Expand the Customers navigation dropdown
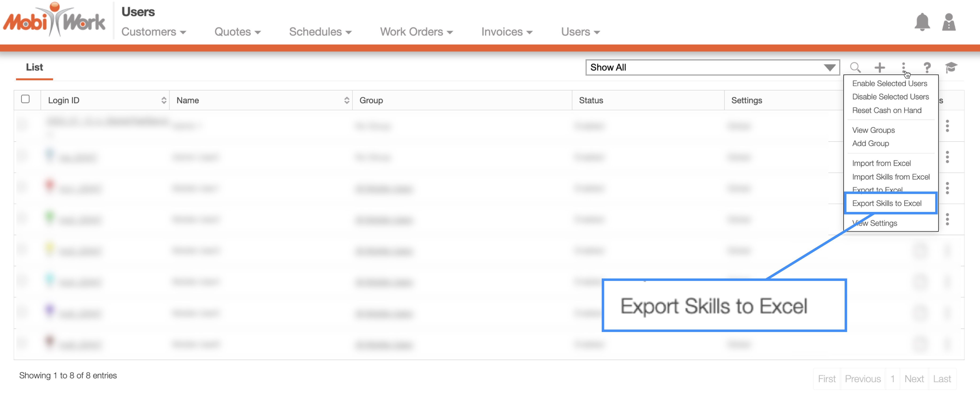The width and height of the screenshot is (980, 399). [153, 32]
